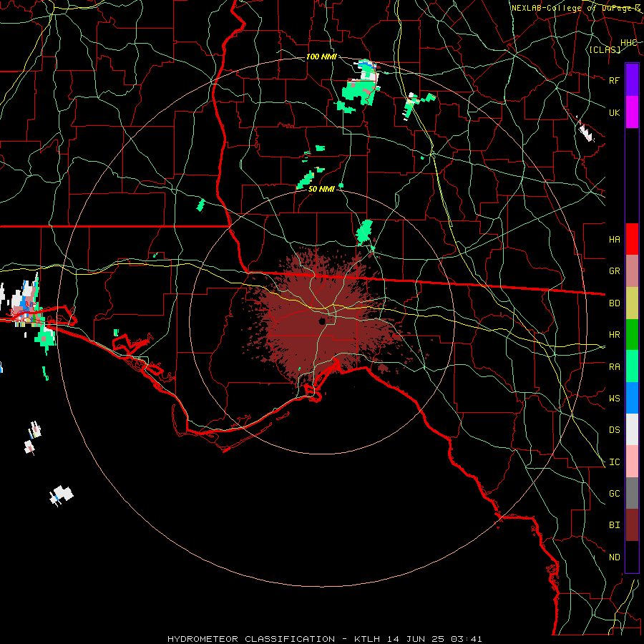Image resolution: width=644 pixels, height=644 pixels.
Task: Pick the HR dark green legend swatch
Action: [x=632, y=335]
